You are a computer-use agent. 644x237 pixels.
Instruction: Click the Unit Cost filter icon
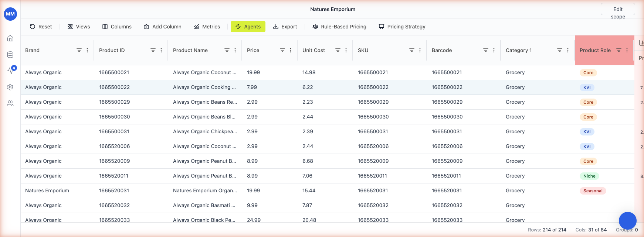tap(338, 50)
